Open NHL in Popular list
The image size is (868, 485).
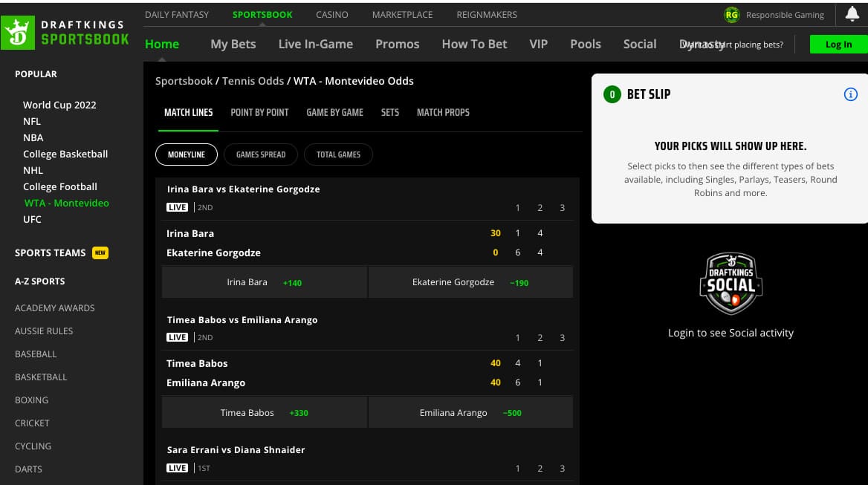pos(33,170)
